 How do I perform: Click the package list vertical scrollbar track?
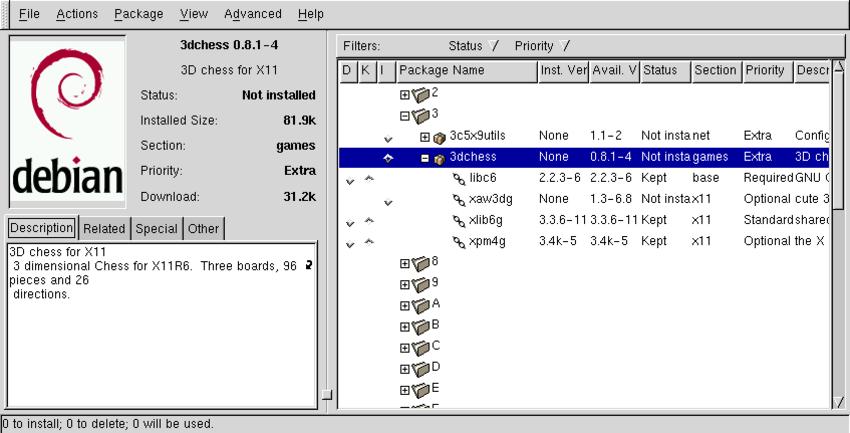[x=838, y=250]
